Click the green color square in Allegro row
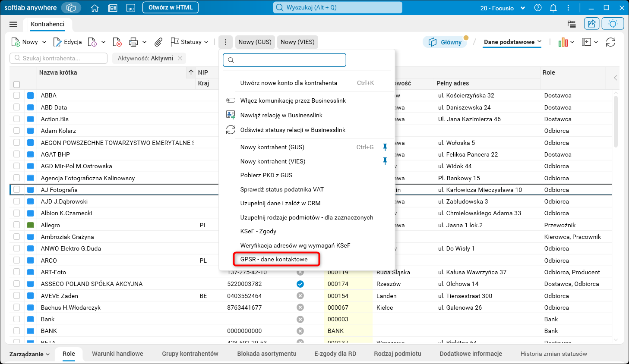The width and height of the screenshot is (629, 364). [x=30, y=225]
